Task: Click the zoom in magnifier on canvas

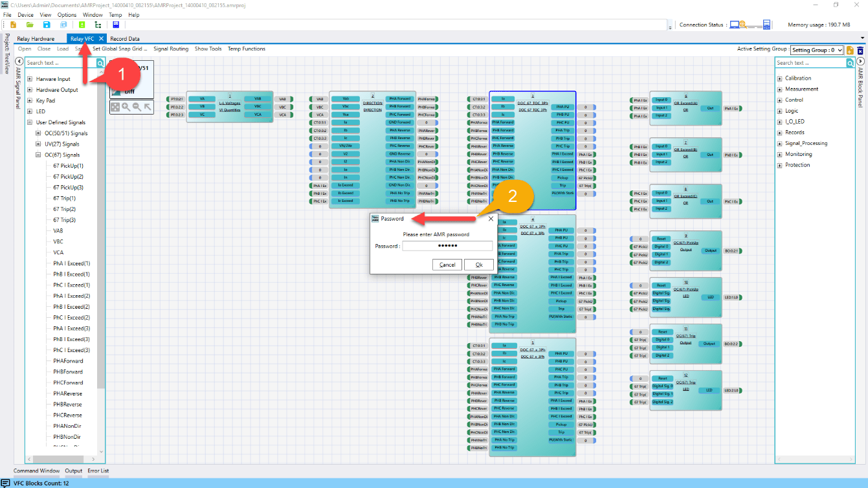Action: [126, 107]
